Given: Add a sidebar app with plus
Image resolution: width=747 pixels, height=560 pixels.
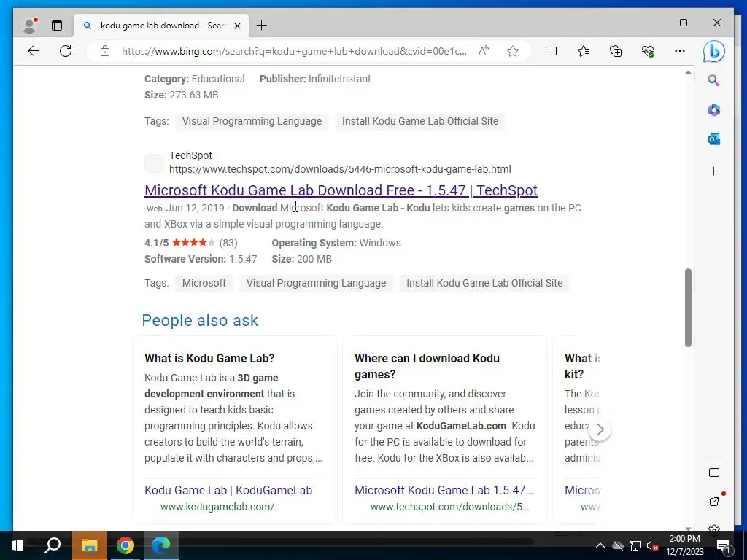Looking at the screenshot, I should pyautogui.click(x=713, y=171).
